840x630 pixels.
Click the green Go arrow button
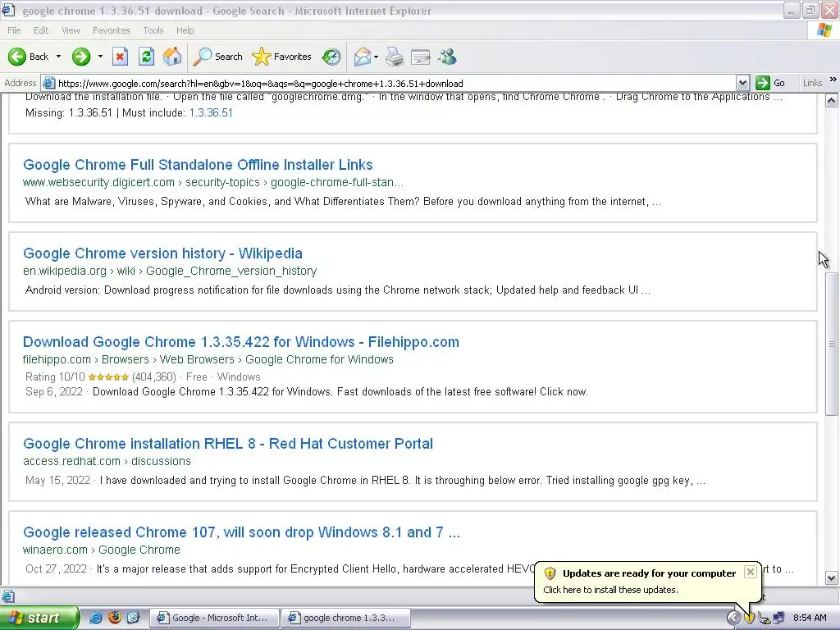(762, 83)
